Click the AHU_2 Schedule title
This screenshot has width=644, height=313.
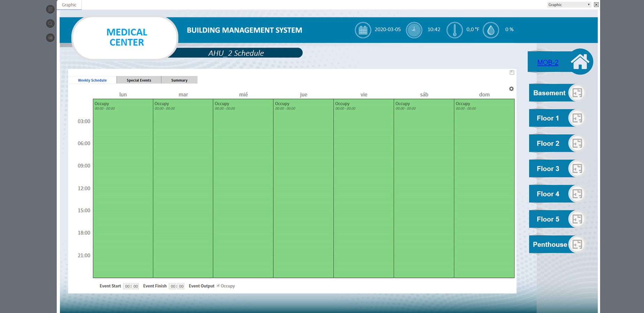tap(236, 53)
